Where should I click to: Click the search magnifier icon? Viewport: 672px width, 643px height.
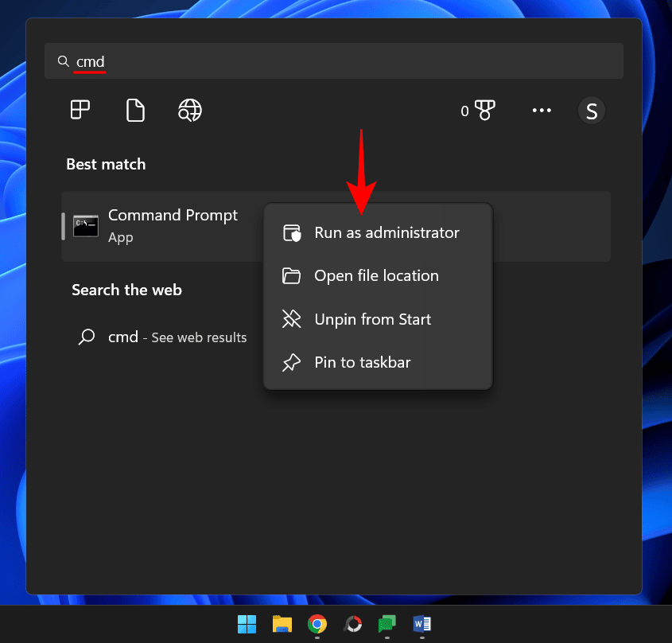64,61
